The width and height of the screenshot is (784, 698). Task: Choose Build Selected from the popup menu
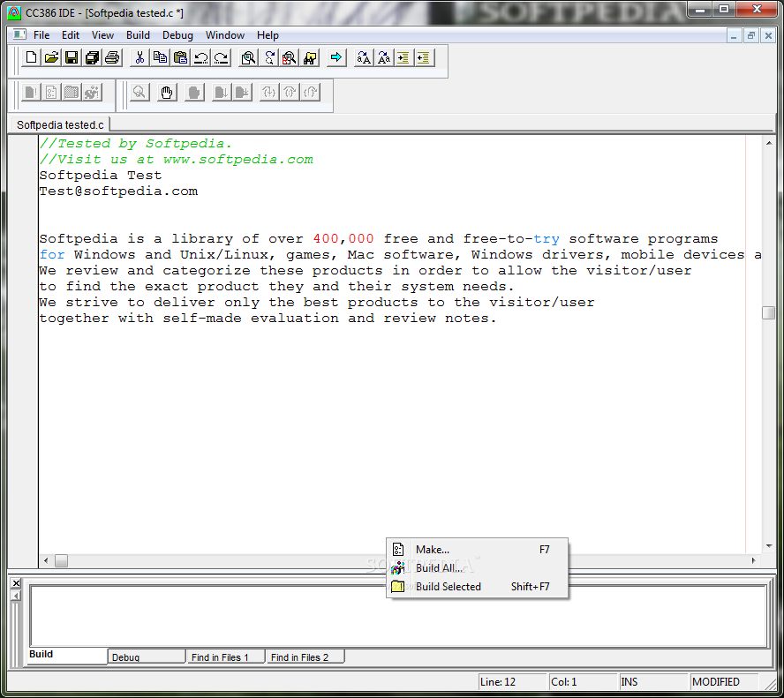coord(477,587)
